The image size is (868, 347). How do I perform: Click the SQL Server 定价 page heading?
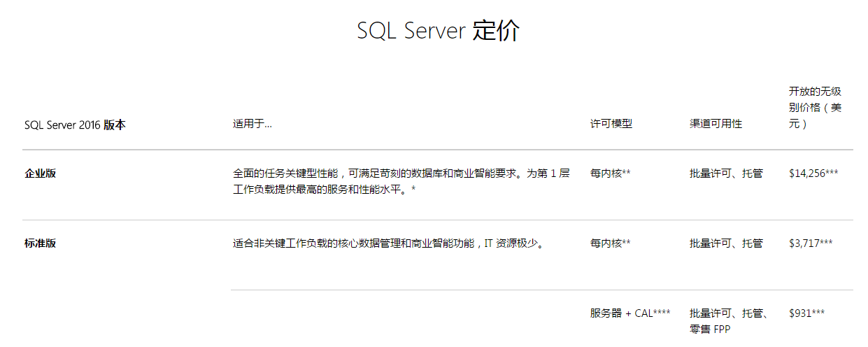point(438,31)
